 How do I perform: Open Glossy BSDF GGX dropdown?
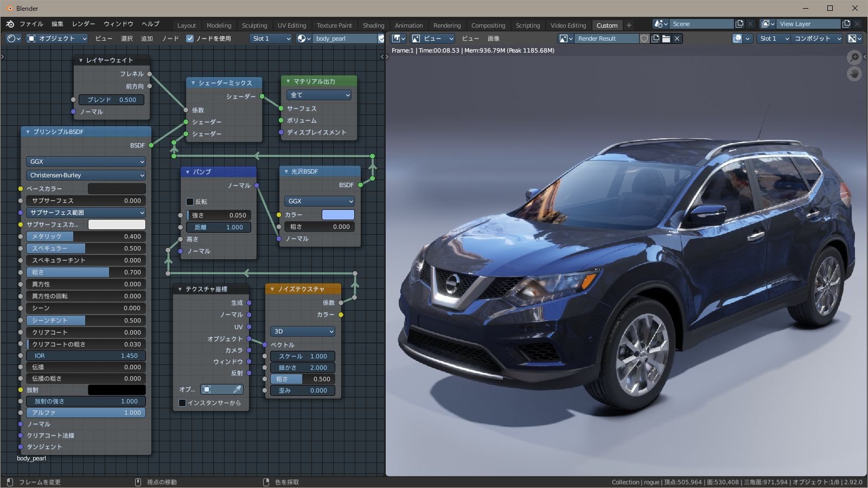[x=320, y=201]
